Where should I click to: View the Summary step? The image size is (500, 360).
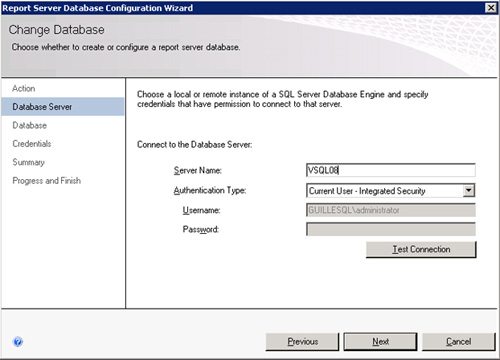click(28, 162)
